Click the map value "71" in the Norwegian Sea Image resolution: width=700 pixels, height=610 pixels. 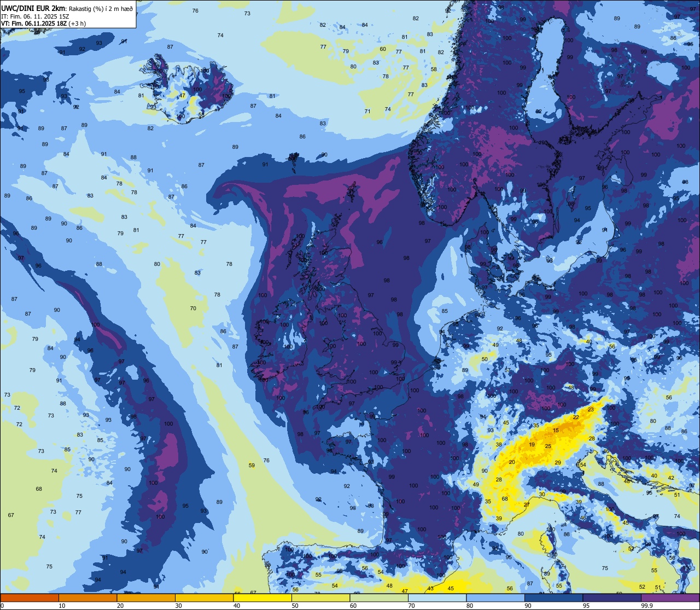coord(367,112)
